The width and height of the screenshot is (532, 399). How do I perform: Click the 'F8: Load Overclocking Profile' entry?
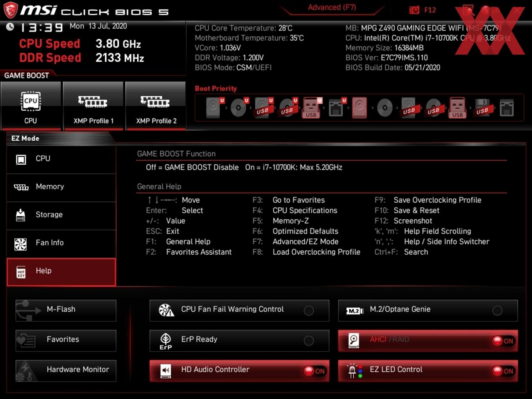click(306, 252)
